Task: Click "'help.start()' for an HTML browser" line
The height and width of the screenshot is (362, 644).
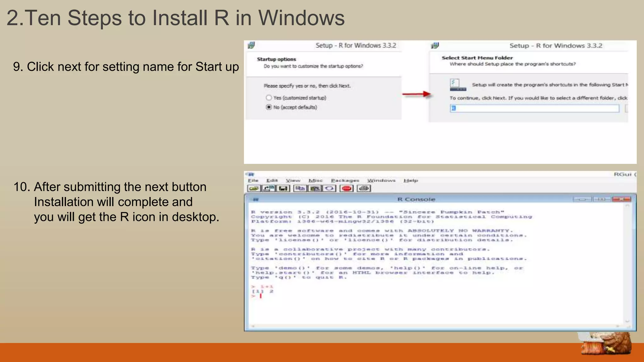Action: 373,273
